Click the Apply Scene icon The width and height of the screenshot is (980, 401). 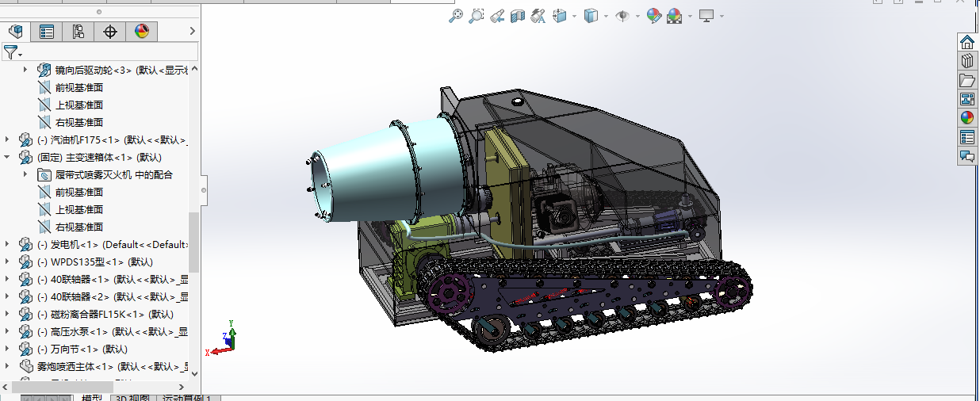tap(675, 15)
